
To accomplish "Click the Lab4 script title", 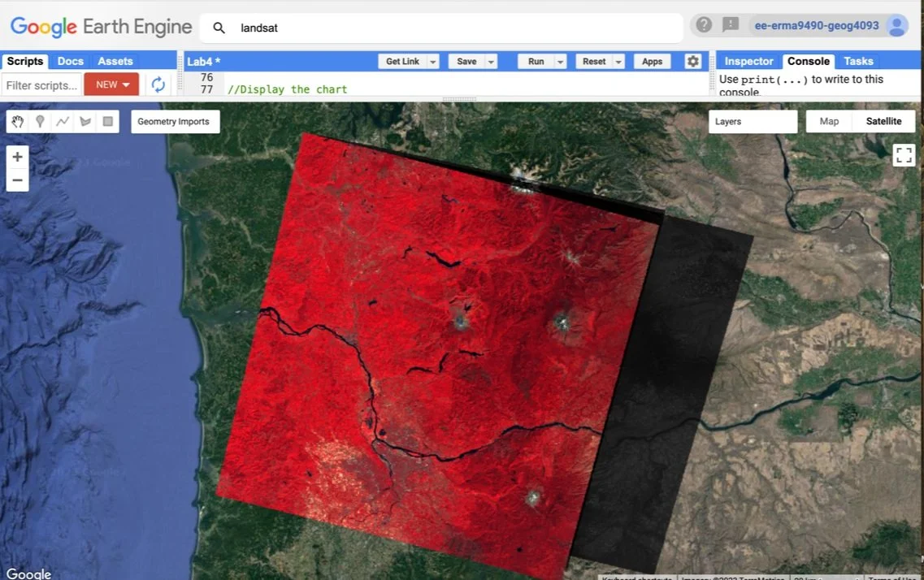I will click(x=204, y=61).
